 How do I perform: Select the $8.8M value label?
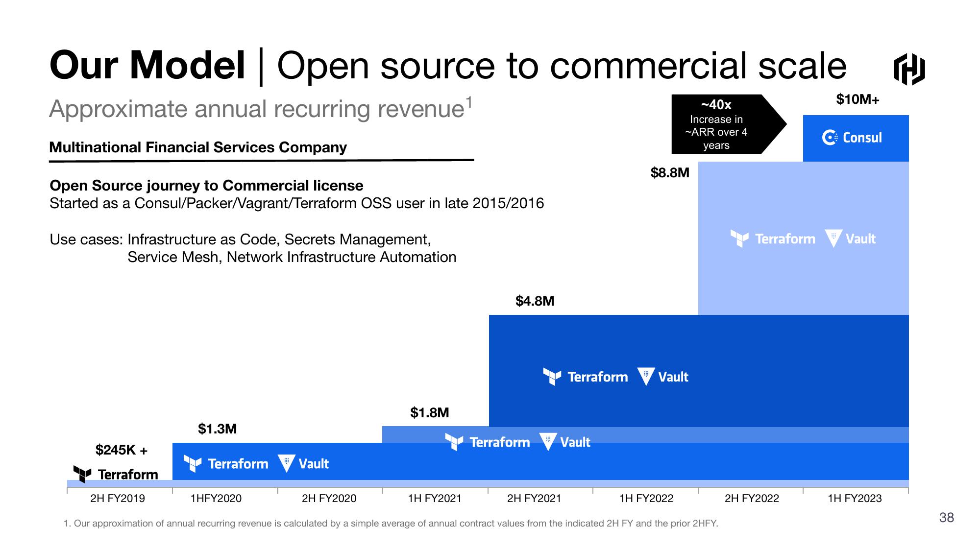coord(670,172)
